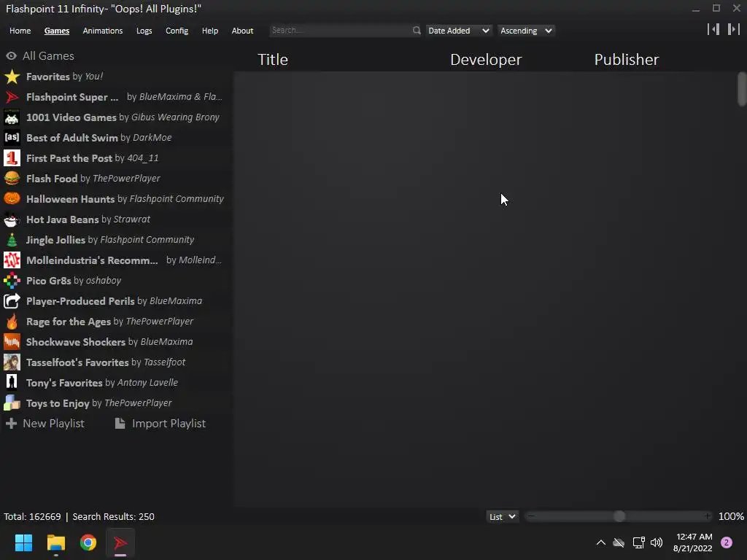747x560 pixels.
Task: Click the Rage for the Ages flame icon
Action: coord(12,322)
